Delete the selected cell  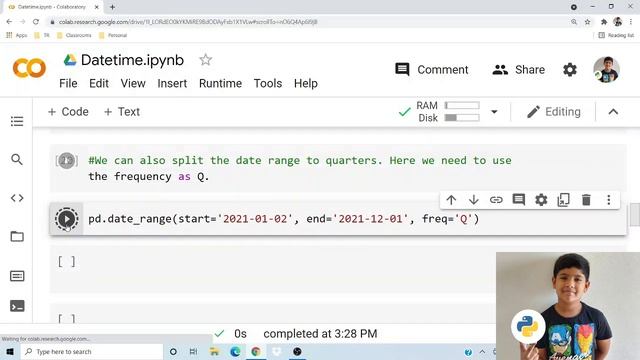[586, 200]
